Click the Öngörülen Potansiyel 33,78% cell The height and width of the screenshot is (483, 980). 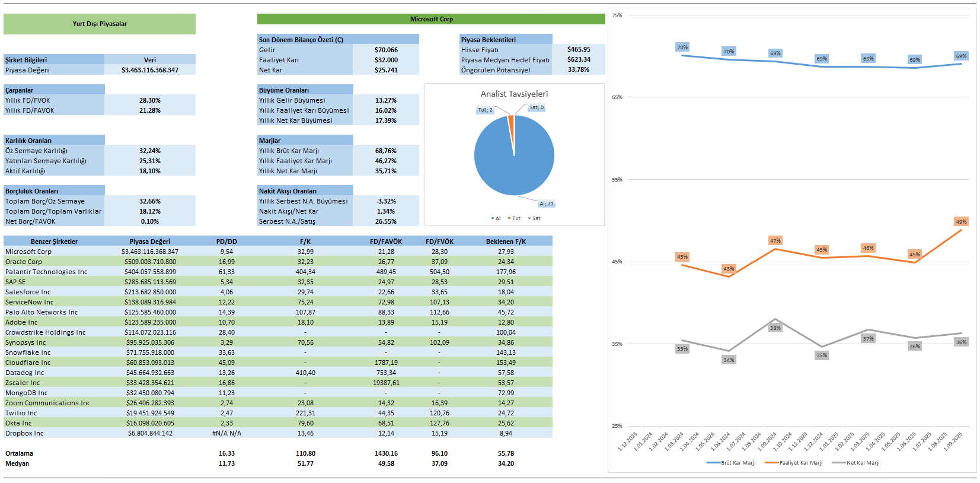point(578,69)
